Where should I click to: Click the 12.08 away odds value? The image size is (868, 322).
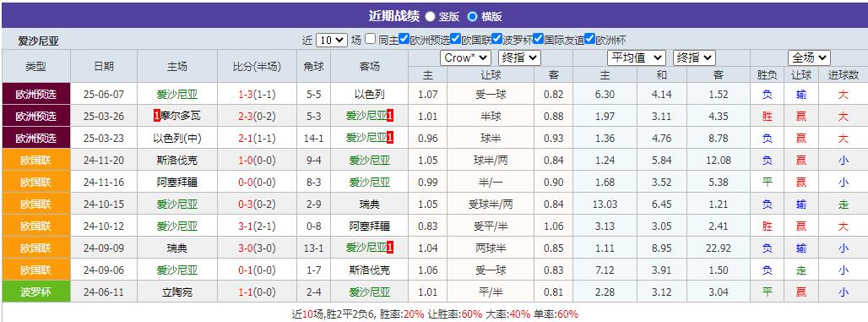point(718,161)
